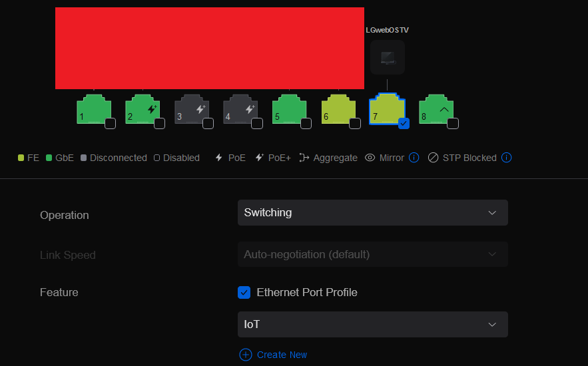Select PoE+ port 2 icon
Viewport: 588px width, 366px height.
coord(141,108)
